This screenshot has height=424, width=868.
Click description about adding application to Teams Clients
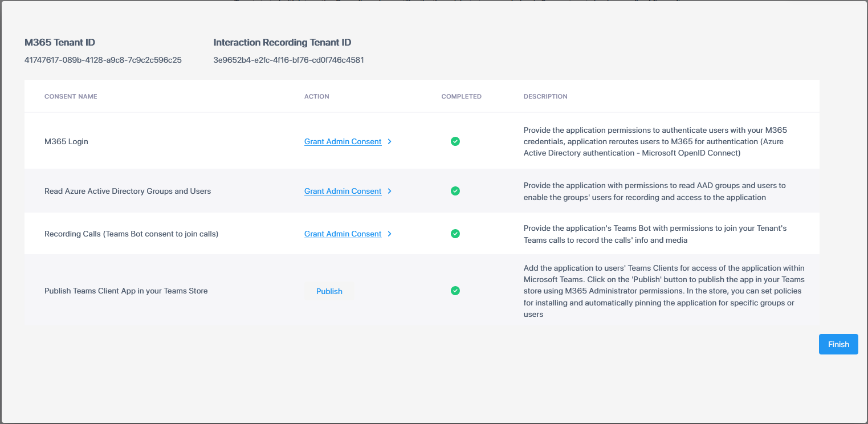[x=665, y=291]
